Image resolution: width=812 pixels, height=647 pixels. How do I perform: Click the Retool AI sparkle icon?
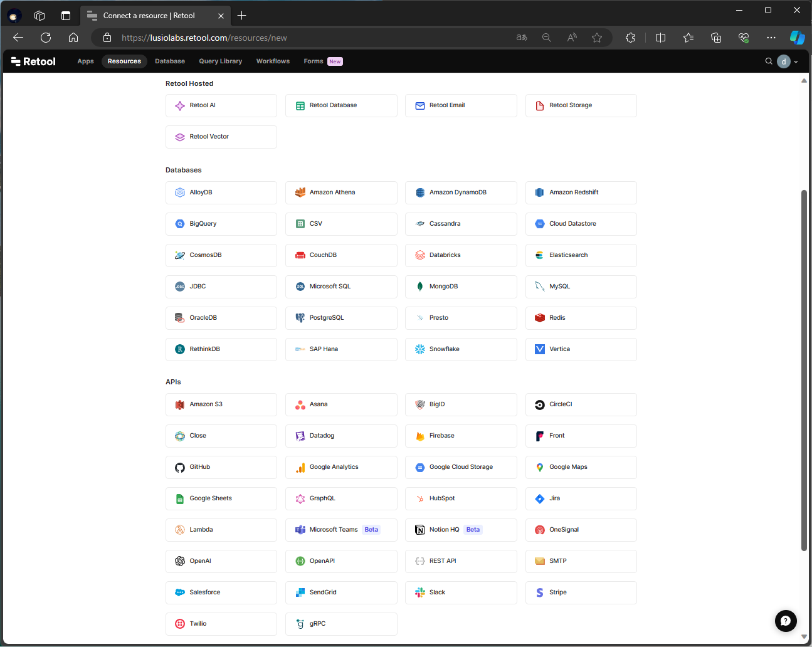pos(180,106)
